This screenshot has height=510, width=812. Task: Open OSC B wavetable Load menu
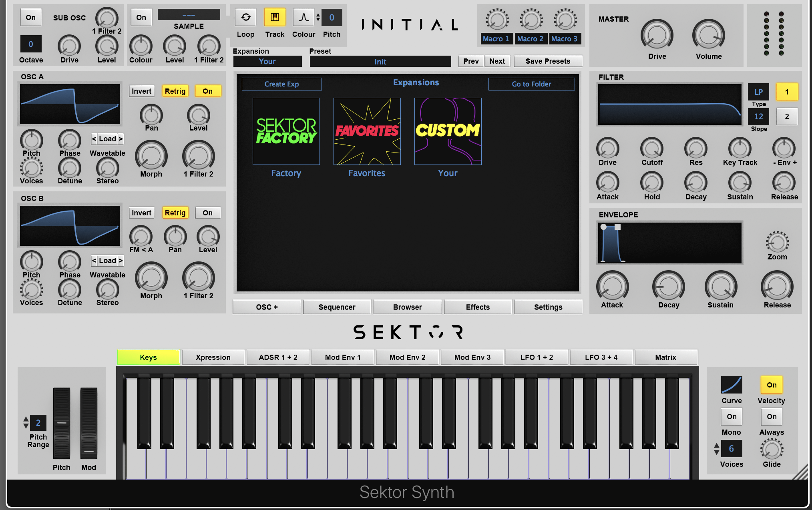click(x=107, y=261)
